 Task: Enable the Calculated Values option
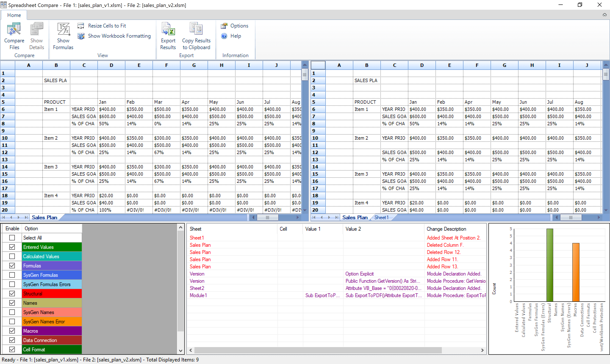pyautogui.click(x=12, y=256)
